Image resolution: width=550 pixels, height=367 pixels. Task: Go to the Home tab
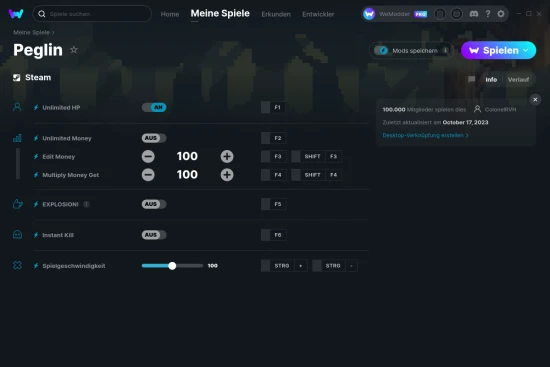(x=170, y=14)
